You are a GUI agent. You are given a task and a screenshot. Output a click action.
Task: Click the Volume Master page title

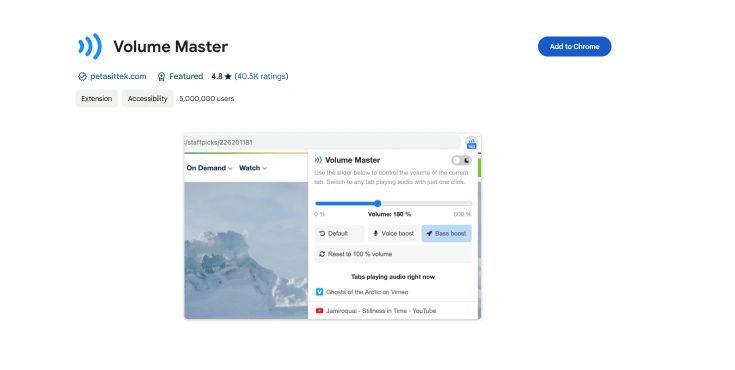point(171,46)
